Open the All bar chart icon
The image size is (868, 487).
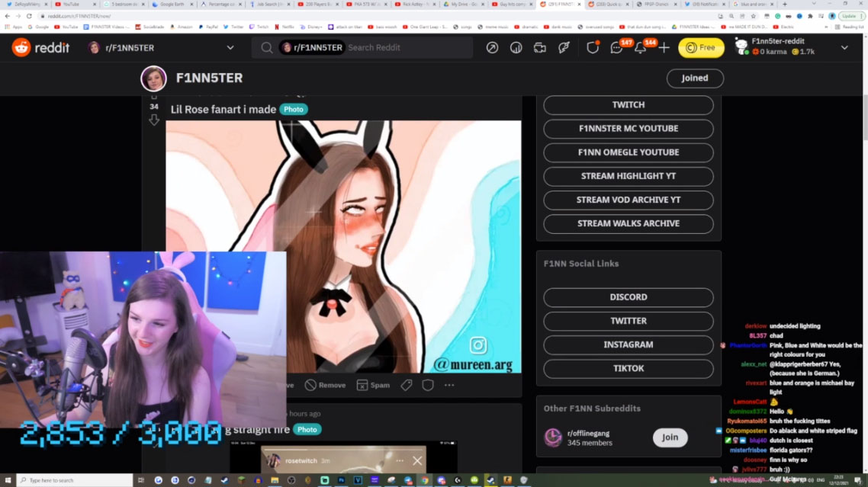pyautogui.click(x=516, y=47)
